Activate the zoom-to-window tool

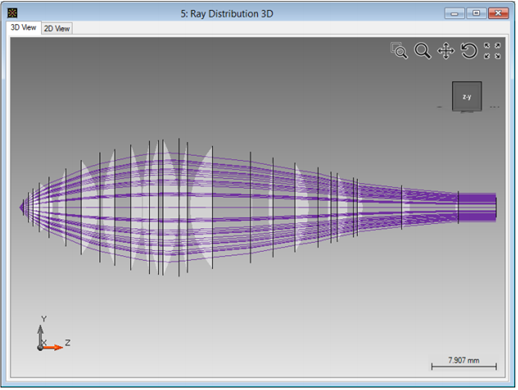399,51
